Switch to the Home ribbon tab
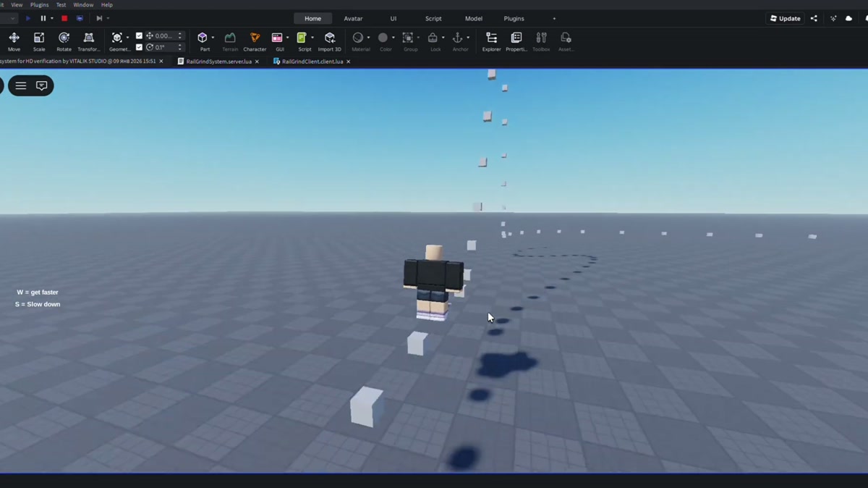This screenshot has height=488, width=868. click(x=312, y=19)
